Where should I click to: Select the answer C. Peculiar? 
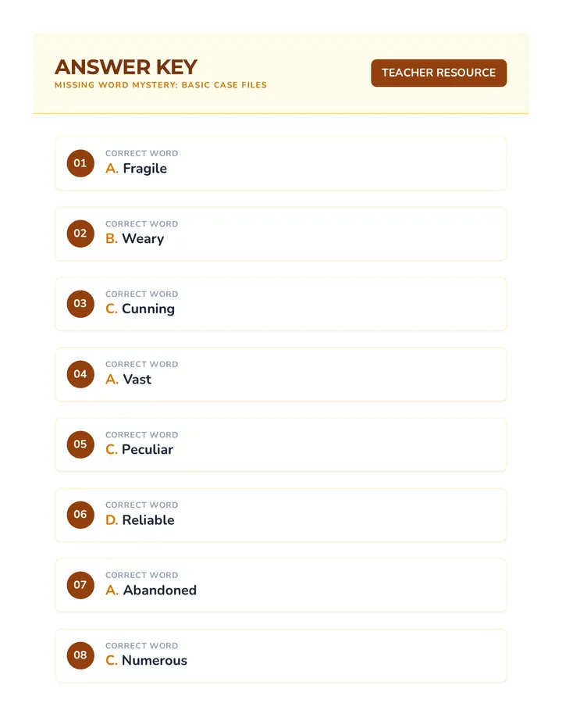pyautogui.click(x=139, y=449)
